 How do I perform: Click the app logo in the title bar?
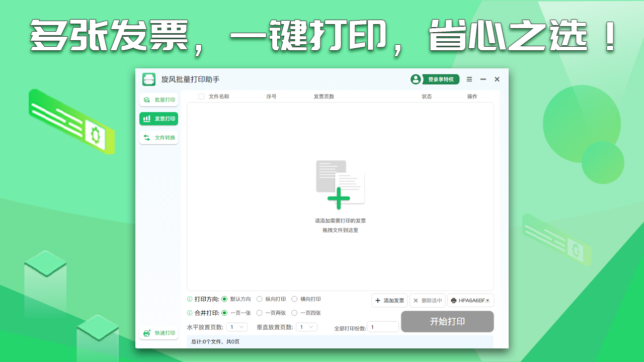pyautogui.click(x=148, y=79)
